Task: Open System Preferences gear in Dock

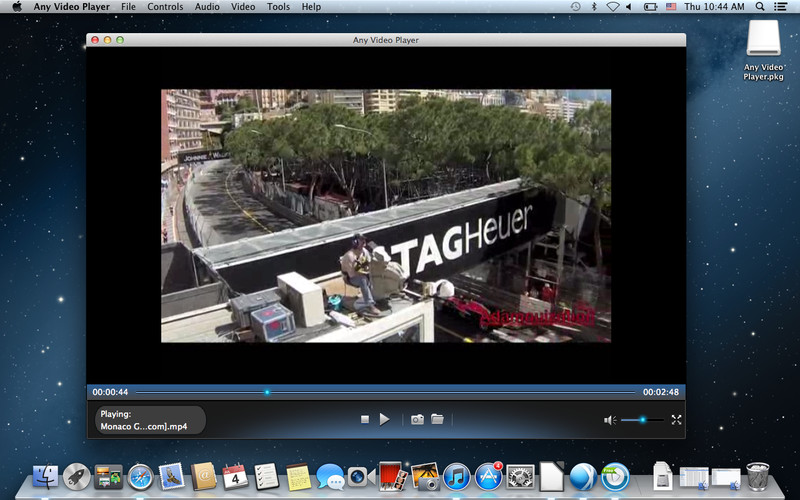Action: point(520,477)
